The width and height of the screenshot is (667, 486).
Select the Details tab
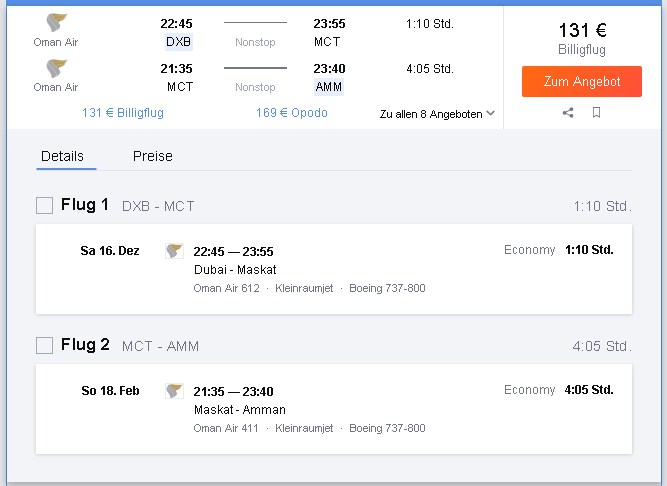(62, 156)
